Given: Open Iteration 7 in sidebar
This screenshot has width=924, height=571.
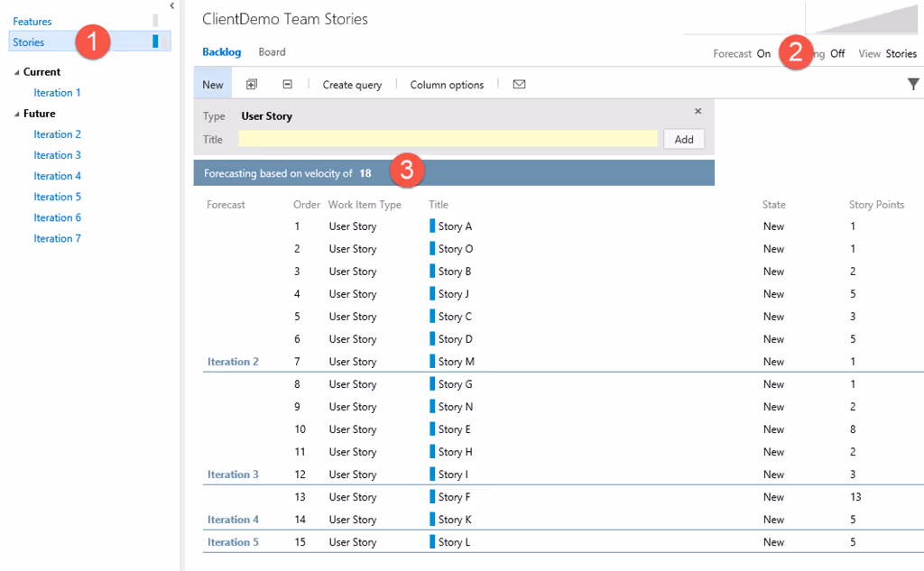Looking at the screenshot, I should 57,238.
